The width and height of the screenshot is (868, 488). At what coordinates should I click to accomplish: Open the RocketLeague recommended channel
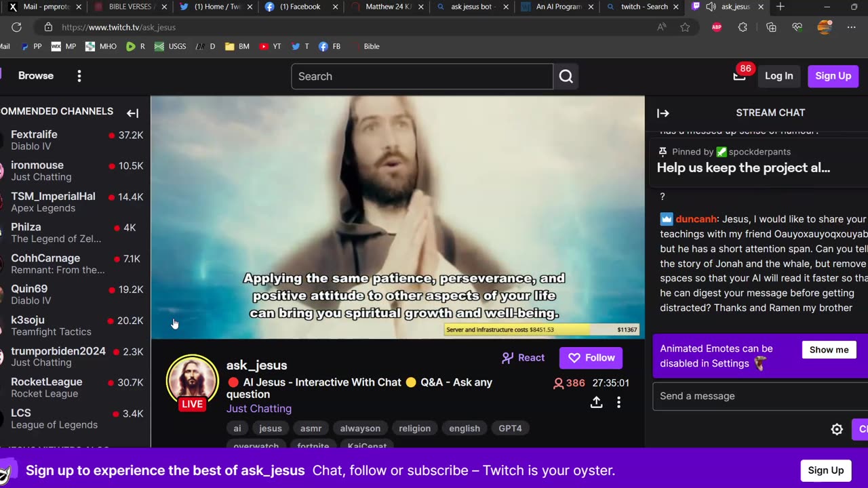pyautogui.click(x=73, y=388)
